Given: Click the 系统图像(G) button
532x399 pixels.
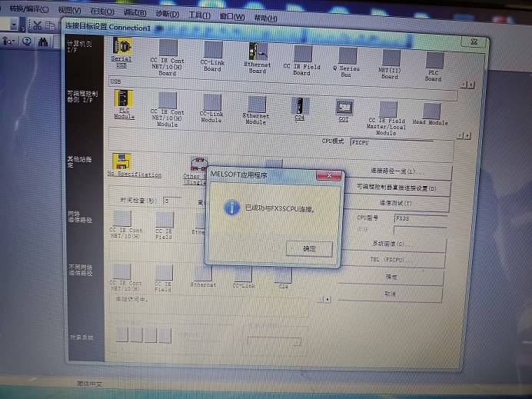Looking at the screenshot, I should coord(393,244).
